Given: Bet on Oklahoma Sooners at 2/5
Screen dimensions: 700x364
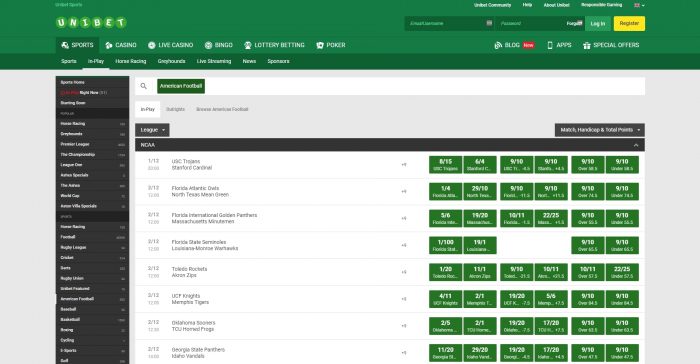Looking at the screenshot, I should click(446, 326).
